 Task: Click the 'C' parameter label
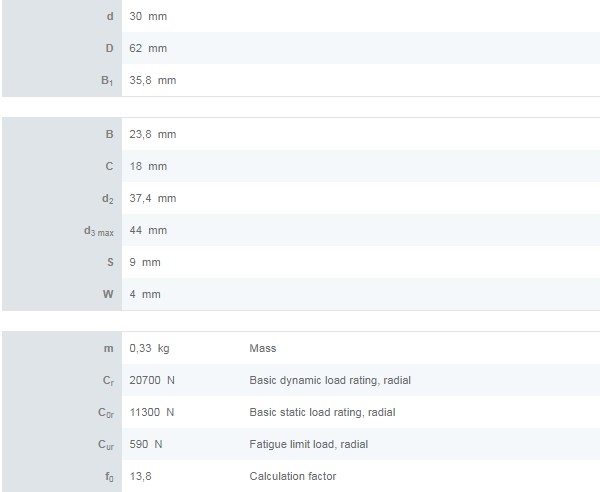coord(109,166)
